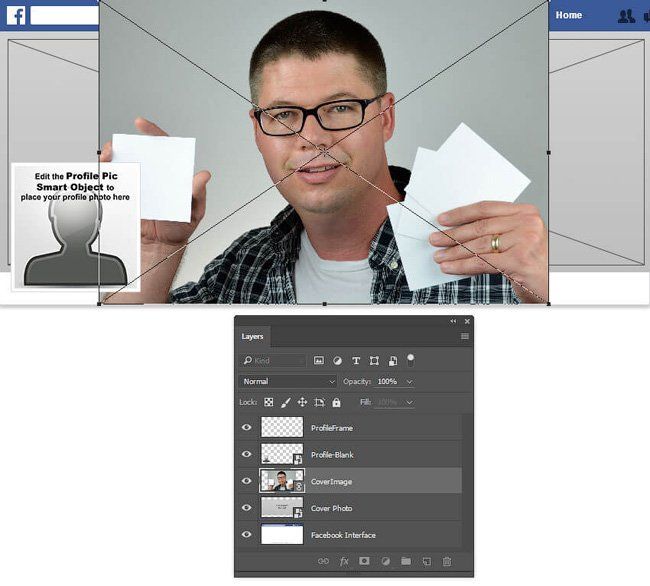This screenshot has height=586, width=650.
Task: Open the Layers panel flyout menu
Action: coord(464,337)
